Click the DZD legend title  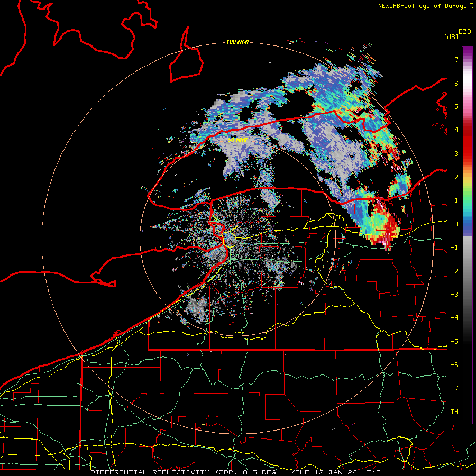pyautogui.click(x=465, y=31)
